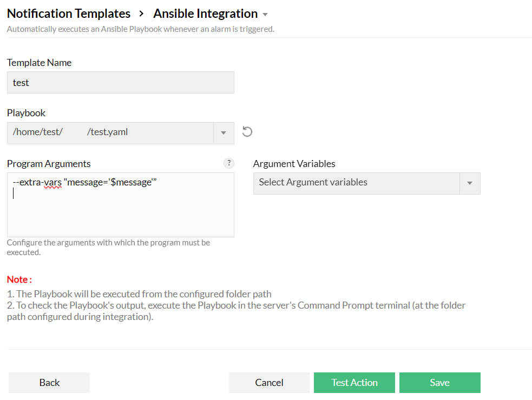Click the Argument Variables label
This screenshot has height=400, width=532.
294,163
